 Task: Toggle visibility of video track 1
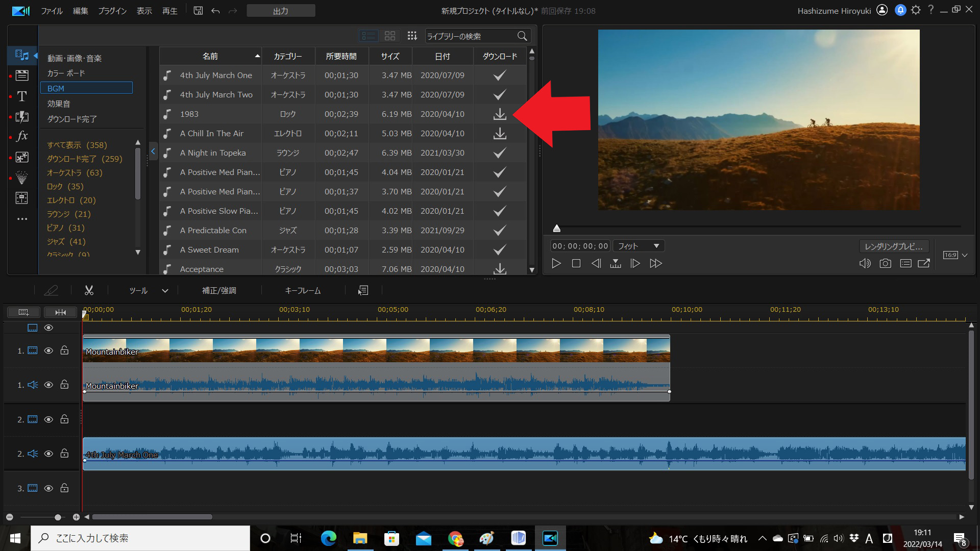click(x=48, y=351)
